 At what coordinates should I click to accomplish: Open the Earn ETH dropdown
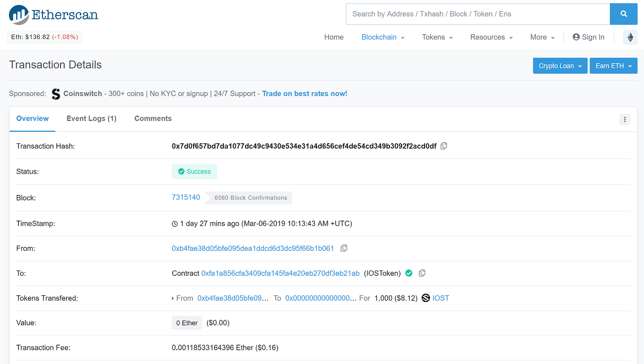(613, 66)
